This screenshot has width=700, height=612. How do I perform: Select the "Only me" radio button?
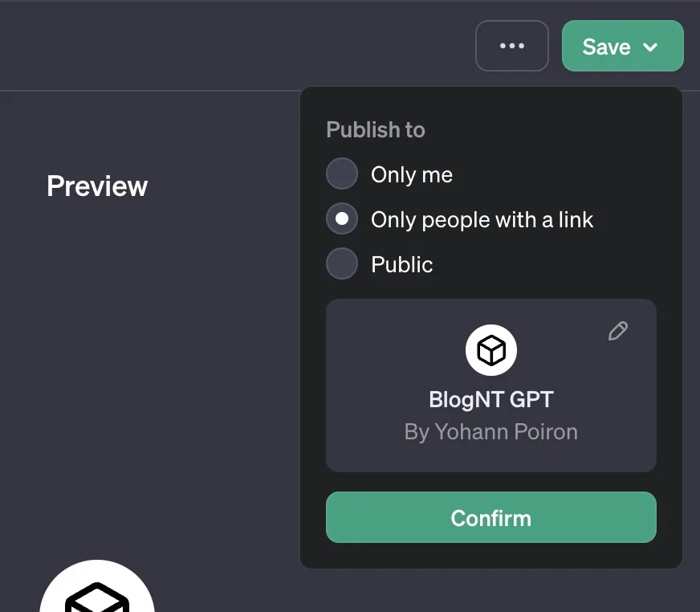pyautogui.click(x=342, y=174)
